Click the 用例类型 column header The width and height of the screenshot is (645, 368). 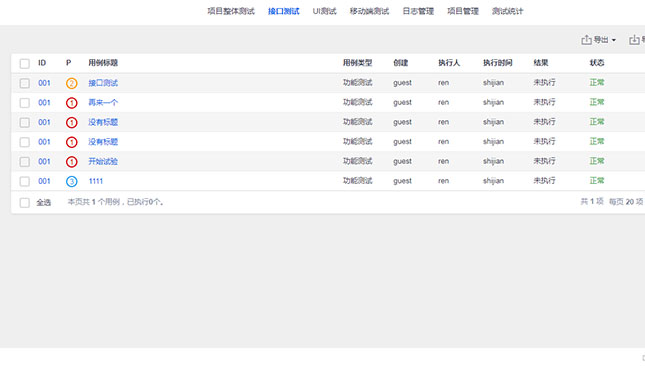pyautogui.click(x=357, y=63)
